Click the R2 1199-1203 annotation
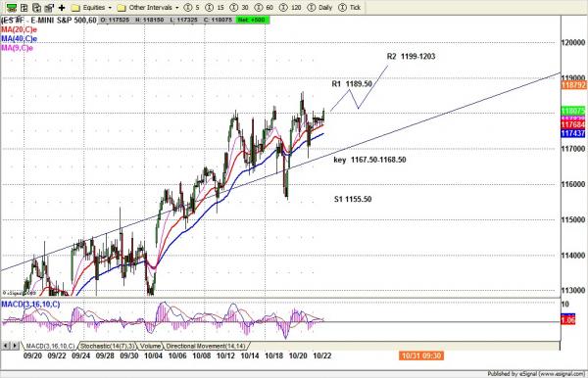This screenshot has height=378, width=588. click(x=411, y=56)
